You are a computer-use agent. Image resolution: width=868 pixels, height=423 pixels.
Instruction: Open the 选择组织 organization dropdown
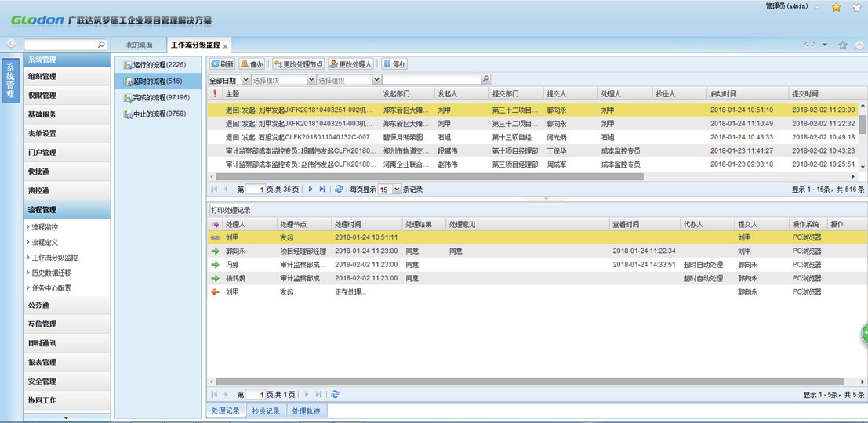point(376,80)
